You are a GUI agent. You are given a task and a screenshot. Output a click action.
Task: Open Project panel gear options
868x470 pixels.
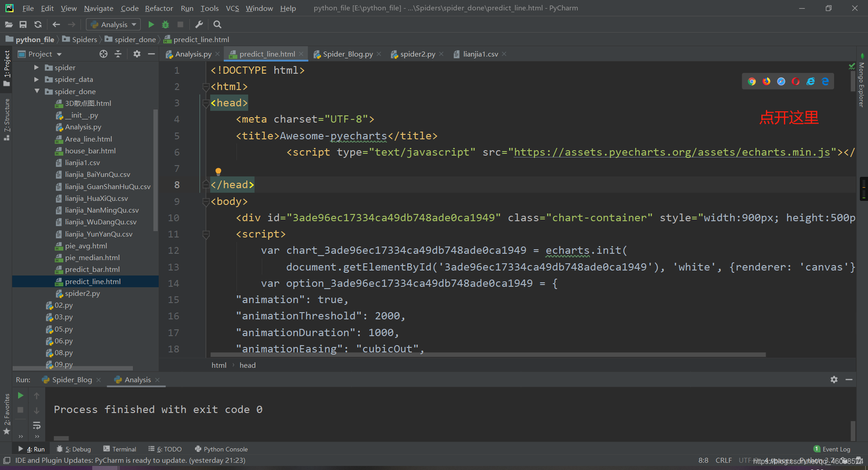coord(137,54)
